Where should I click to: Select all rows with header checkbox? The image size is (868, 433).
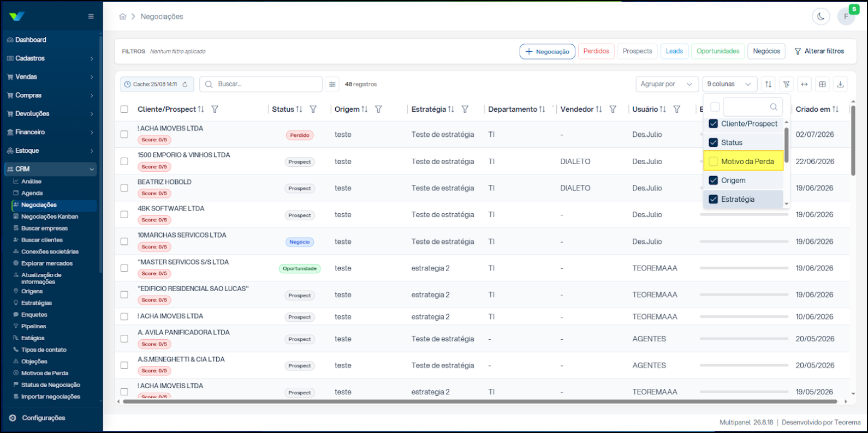(x=124, y=109)
